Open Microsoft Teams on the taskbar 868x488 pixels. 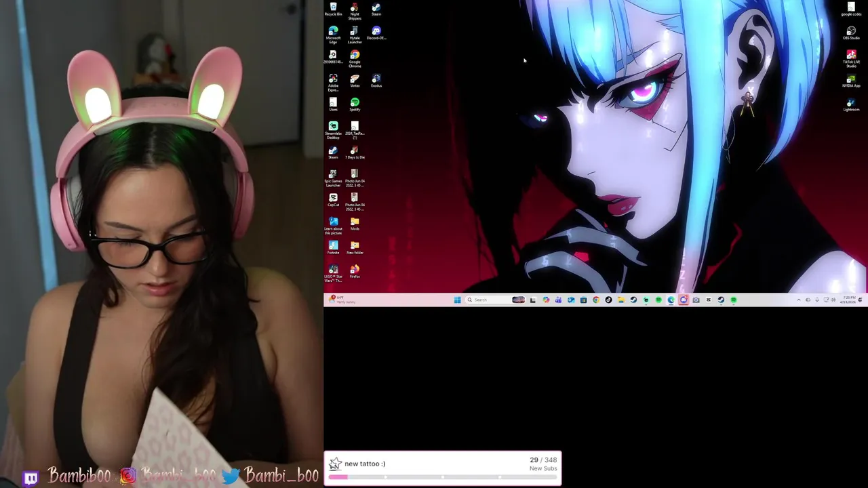coord(558,300)
